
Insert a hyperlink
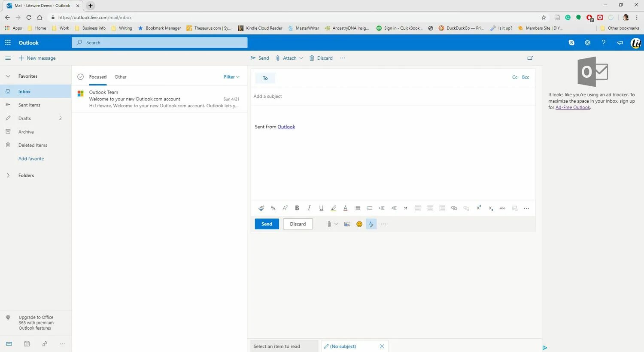[454, 208]
